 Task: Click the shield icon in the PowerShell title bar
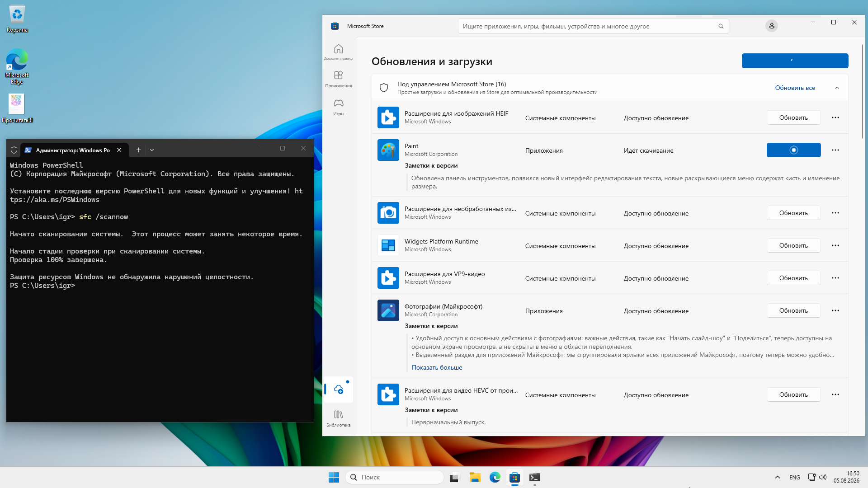click(14, 150)
